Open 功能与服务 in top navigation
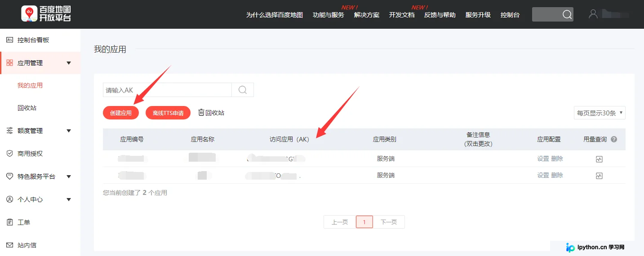Screen dimensions: 644x256 pos(329,15)
